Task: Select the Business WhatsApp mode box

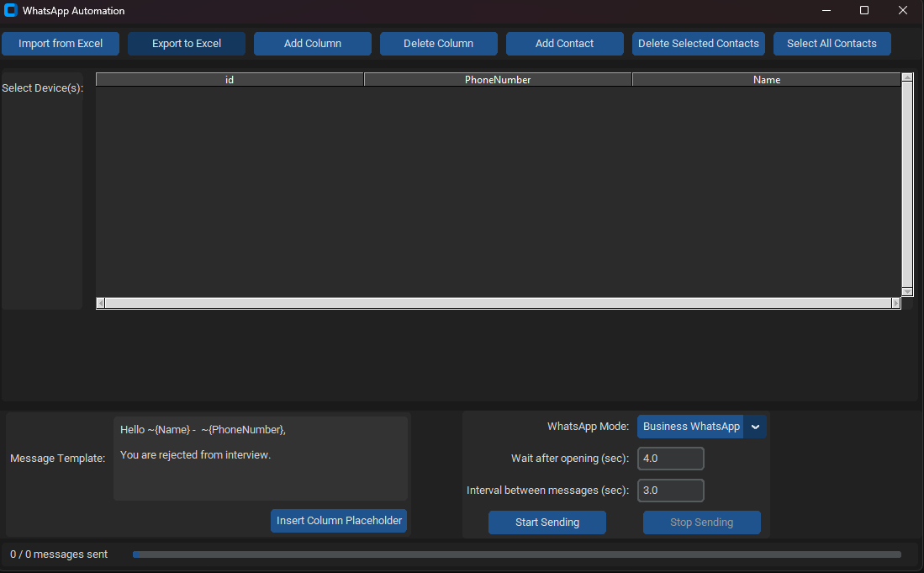Action: pyautogui.click(x=690, y=427)
